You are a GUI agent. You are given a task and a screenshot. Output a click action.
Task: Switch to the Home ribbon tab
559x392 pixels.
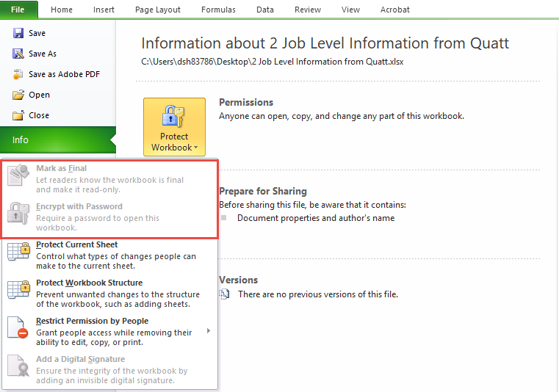[62, 10]
